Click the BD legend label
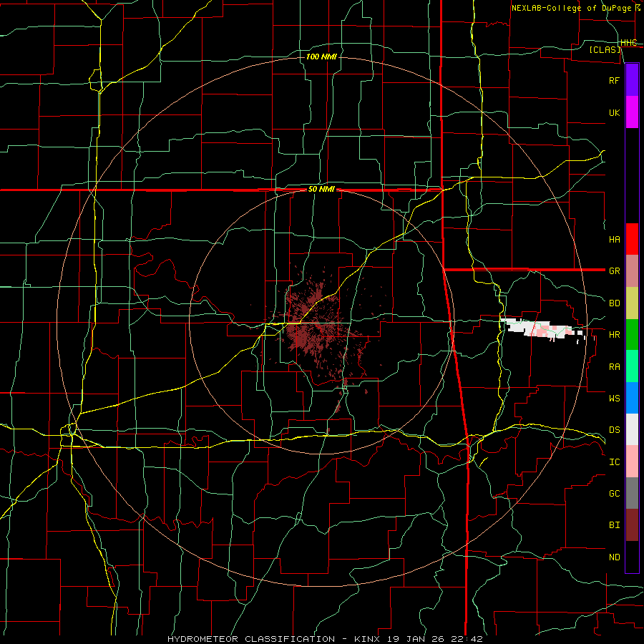The height and width of the screenshot is (644, 644). coord(614,303)
